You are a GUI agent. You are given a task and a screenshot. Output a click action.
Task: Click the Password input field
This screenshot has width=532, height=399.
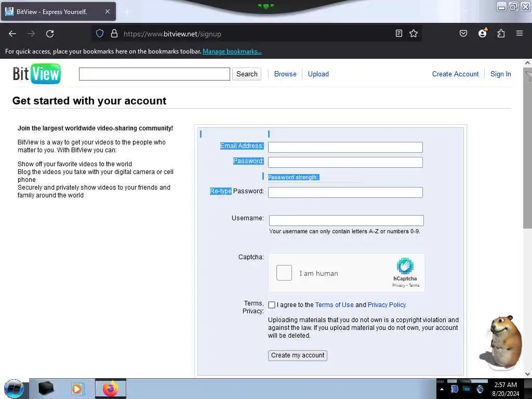[345, 162]
